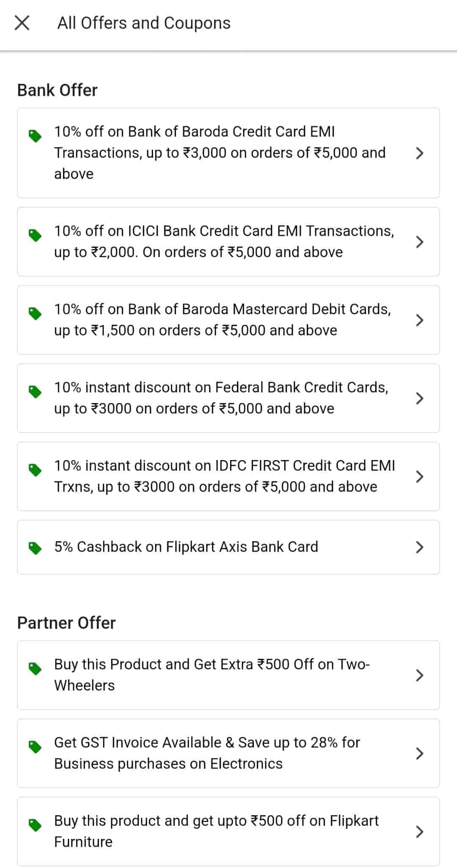The width and height of the screenshot is (457, 868).
Task: Click green tag icon beside Bank of Baroda EMI offer
Action: pos(35,136)
